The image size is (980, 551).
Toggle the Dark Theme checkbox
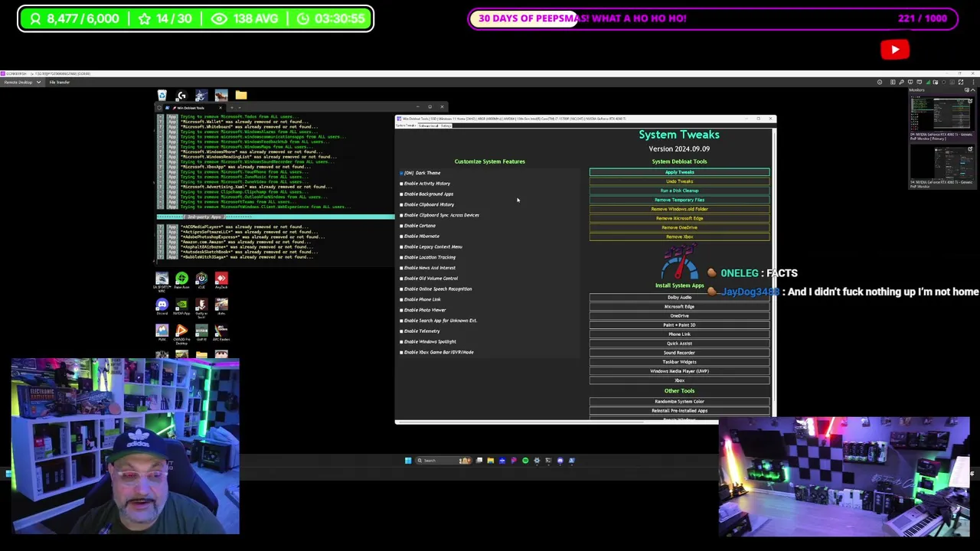coord(401,173)
